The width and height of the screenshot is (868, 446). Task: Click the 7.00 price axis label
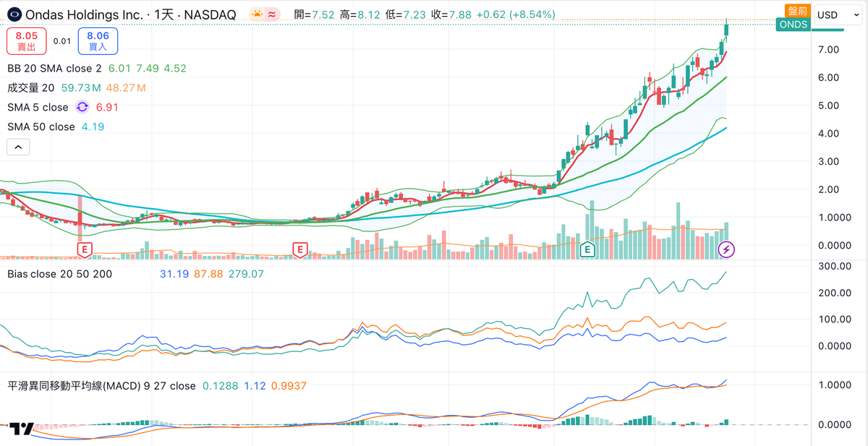tap(828, 49)
